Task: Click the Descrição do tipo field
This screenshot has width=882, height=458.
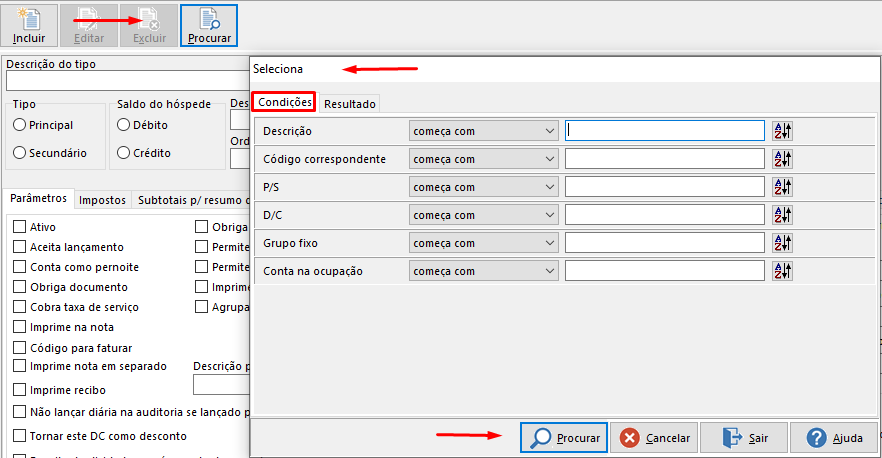Action: (x=128, y=81)
